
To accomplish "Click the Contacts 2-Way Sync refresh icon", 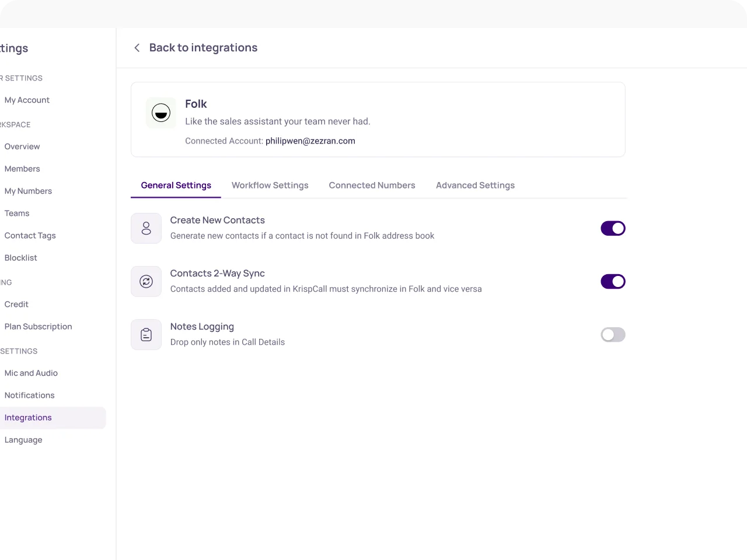I will (x=146, y=282).
